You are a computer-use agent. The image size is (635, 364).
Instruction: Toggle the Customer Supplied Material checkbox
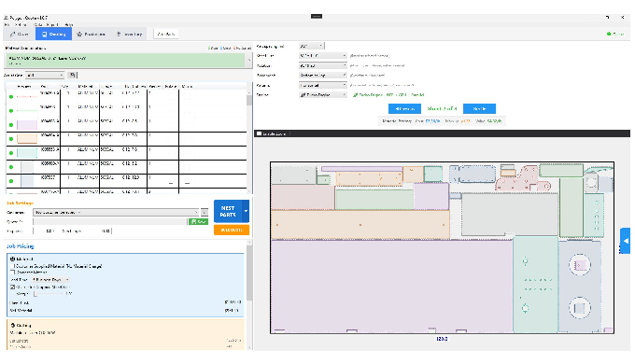pos(12,266)
